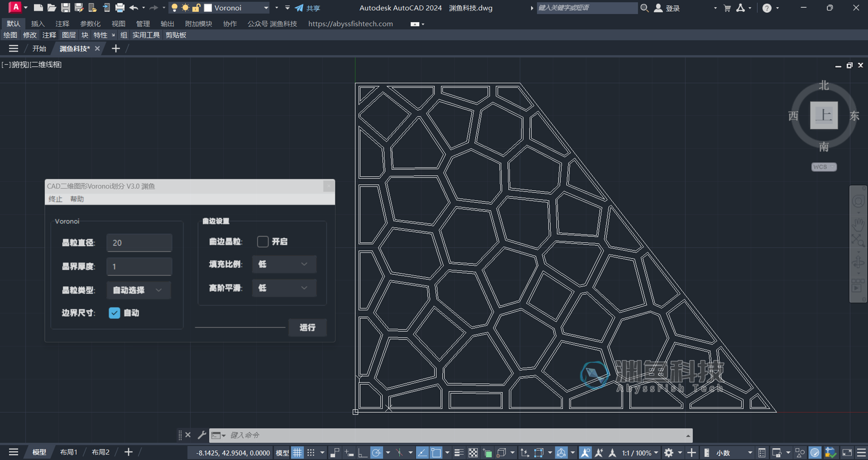
Task: Toggle ortho mode in status bar
Action: pos(362,453)
